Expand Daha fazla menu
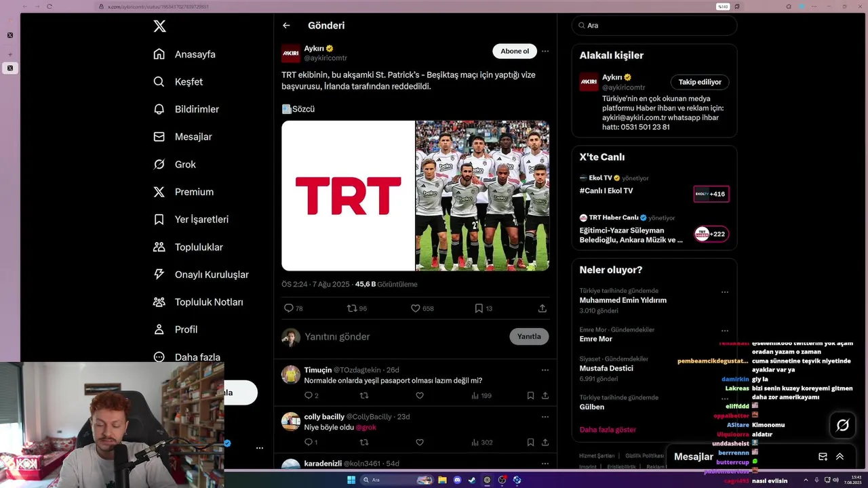Screen dimensions: 868x488 pyautogui.click(x=187, y=357)
